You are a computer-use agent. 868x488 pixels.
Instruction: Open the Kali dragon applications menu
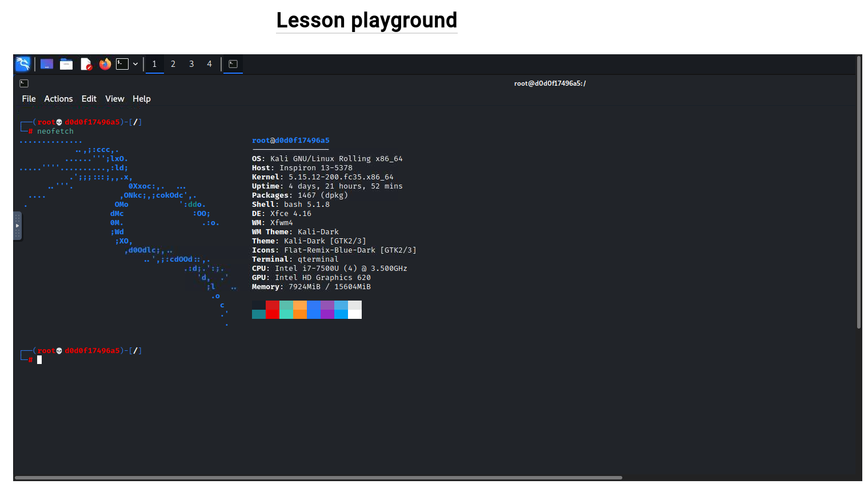(23, 64)
